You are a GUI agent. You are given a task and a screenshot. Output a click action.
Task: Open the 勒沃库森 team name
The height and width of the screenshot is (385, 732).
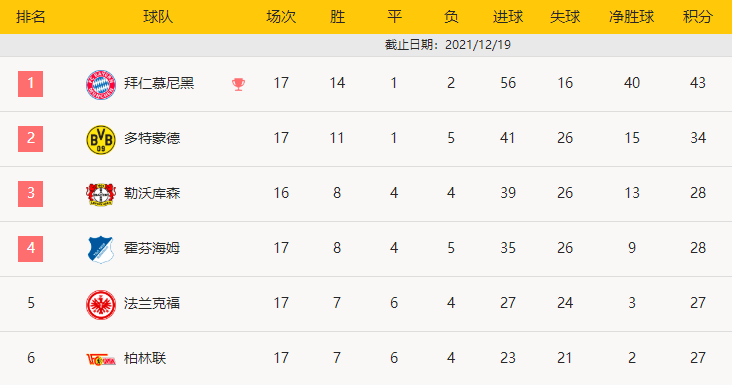[x=152, y=193]
